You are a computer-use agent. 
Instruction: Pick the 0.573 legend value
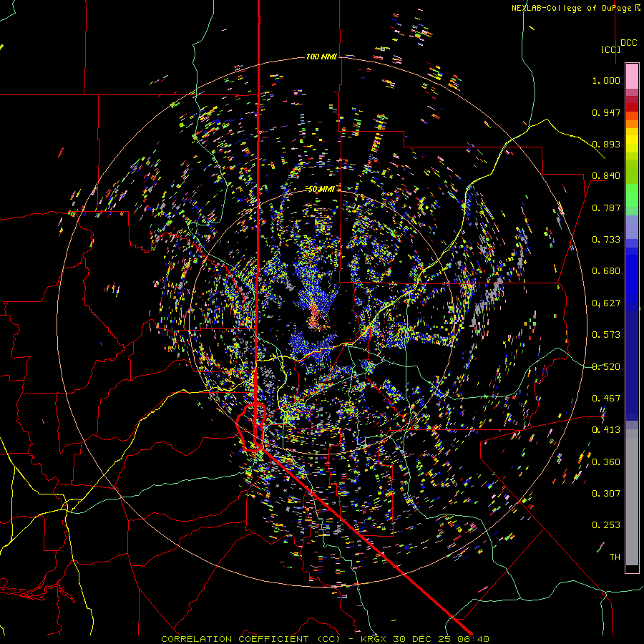coord(606,335)
